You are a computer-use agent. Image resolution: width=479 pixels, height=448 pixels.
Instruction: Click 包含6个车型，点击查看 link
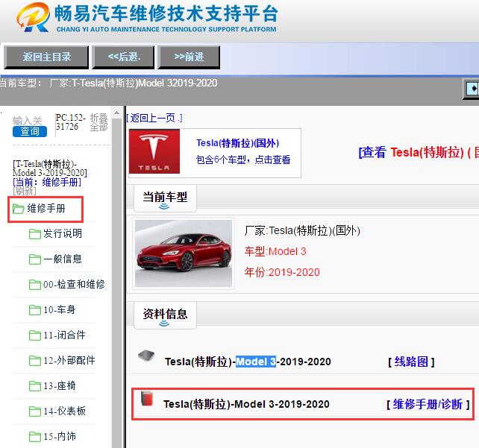pyautogui.click(x=243, y=160)
